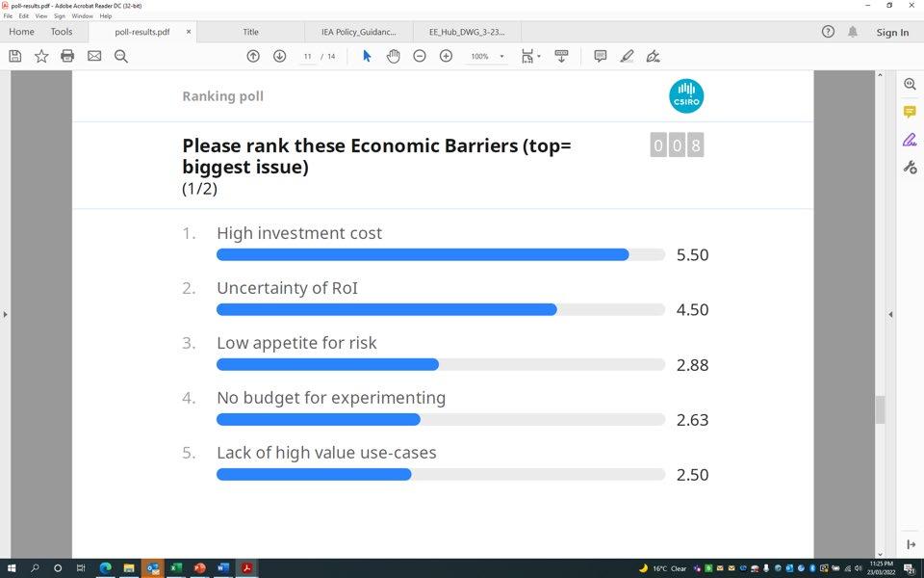Zoom out with the minus button
The width and height of the screenshot is (924, 578).
[420, 56]
